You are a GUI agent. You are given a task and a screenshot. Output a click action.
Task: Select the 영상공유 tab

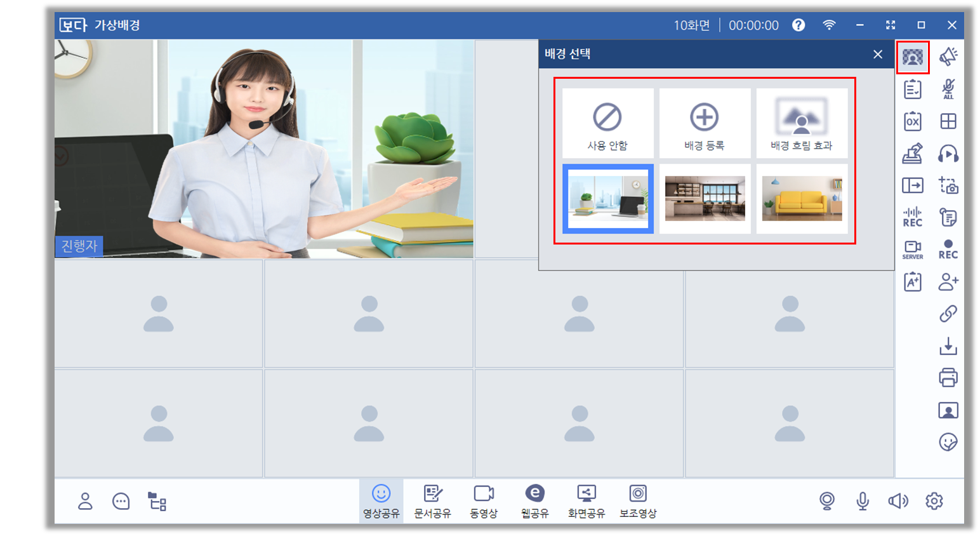[x=381, y=501]
